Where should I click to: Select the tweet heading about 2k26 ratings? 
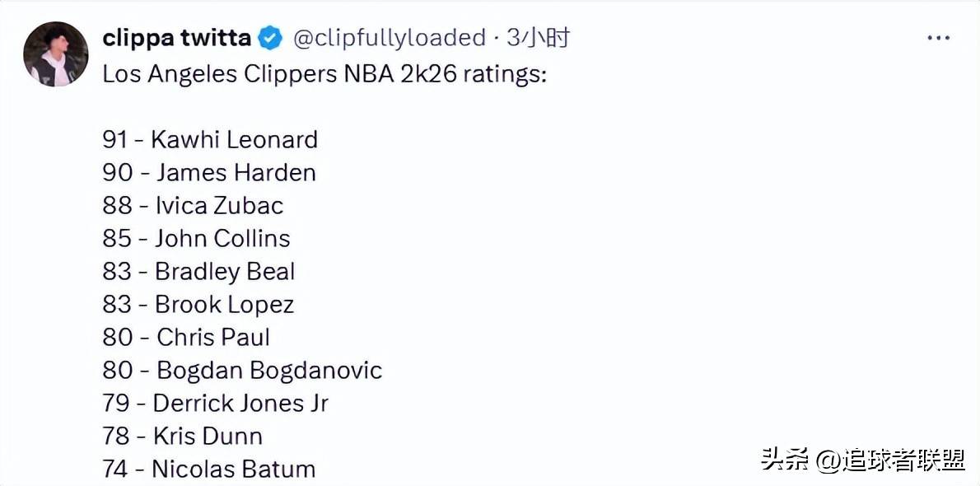coord(324,74)
